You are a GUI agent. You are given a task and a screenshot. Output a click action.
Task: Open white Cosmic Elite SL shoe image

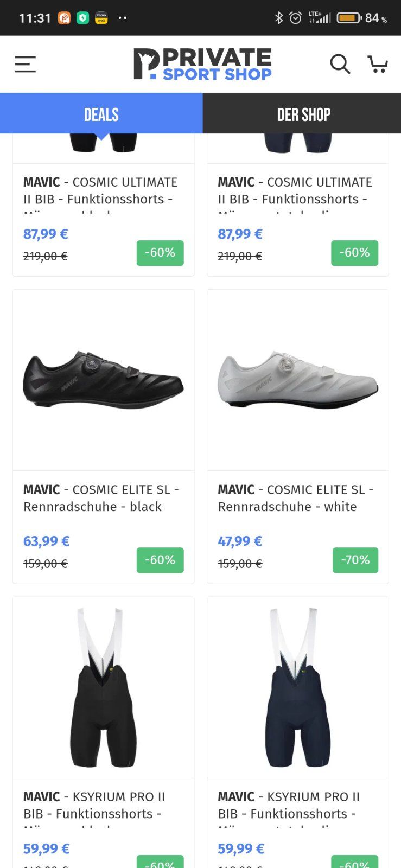(298, 380)
